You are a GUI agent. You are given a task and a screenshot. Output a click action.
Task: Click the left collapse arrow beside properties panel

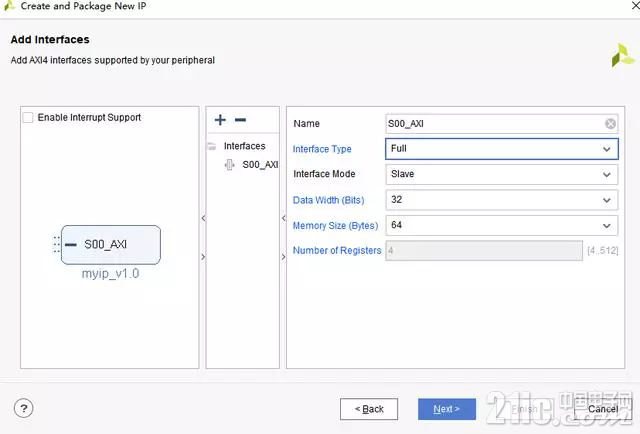284,218
